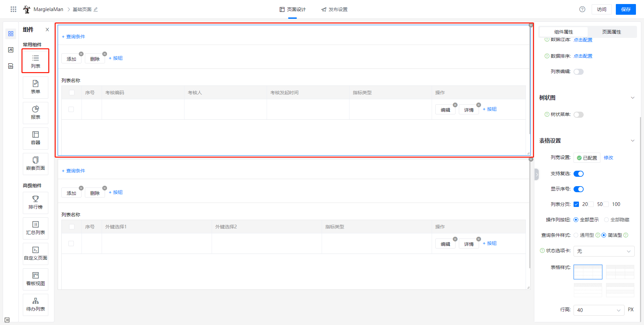Tick the header checkbox of second list table

tap(72, 227)
